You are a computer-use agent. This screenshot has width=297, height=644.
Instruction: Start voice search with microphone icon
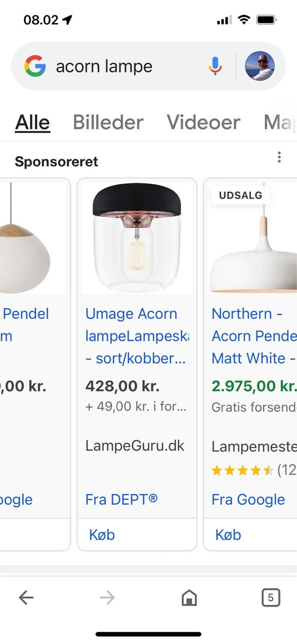[x=215, y=66]
